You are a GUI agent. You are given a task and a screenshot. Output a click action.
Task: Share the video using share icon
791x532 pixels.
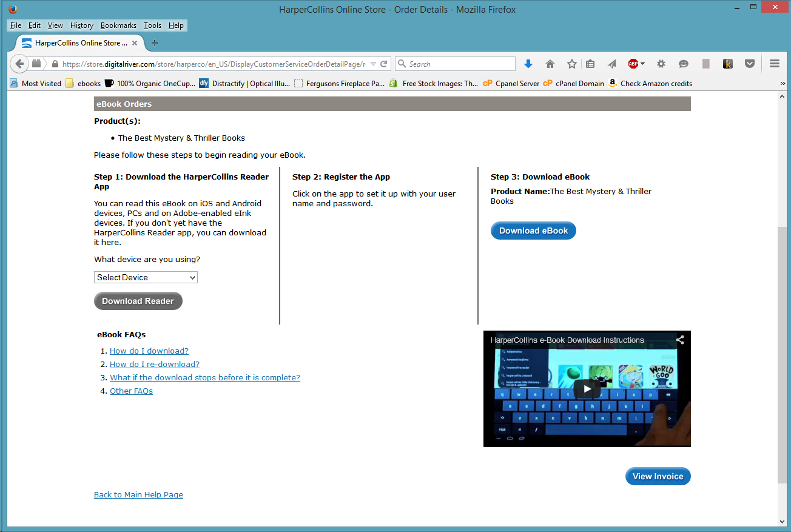click(x=681, y=340)
